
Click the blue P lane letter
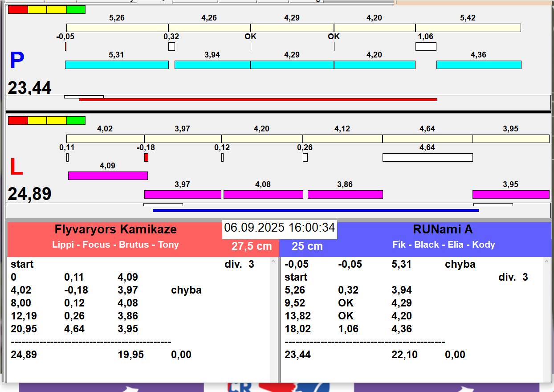(17, 61)
